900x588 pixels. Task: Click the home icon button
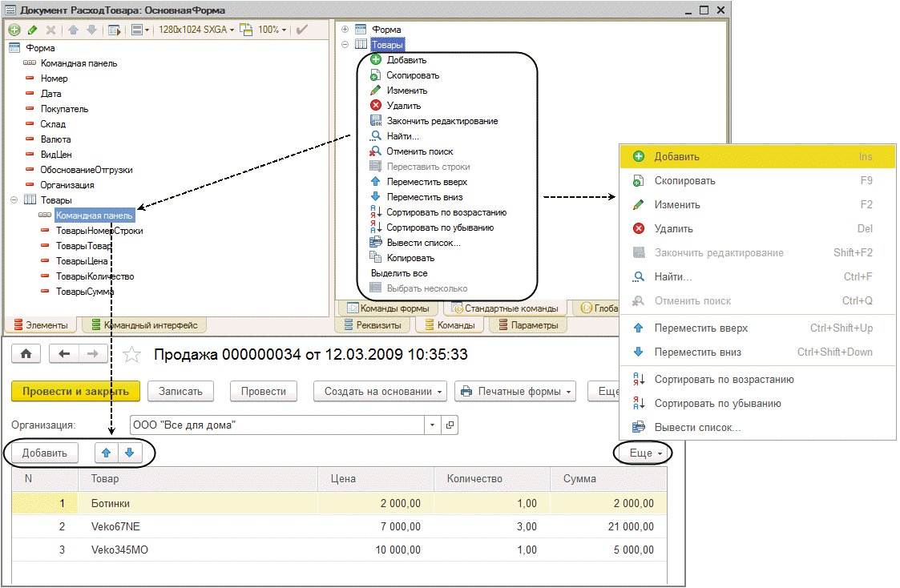(x=26, y=354)
